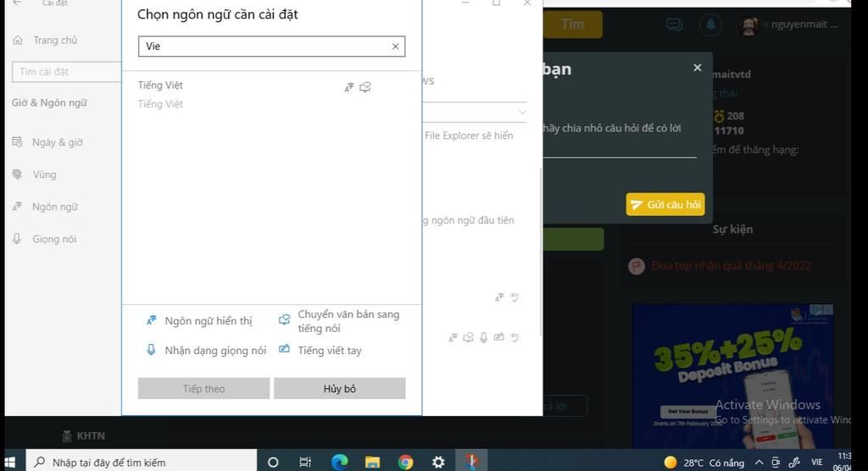
Task: Click the Chuyển văn bản sang tiếng nói icon
Action: 284,320
